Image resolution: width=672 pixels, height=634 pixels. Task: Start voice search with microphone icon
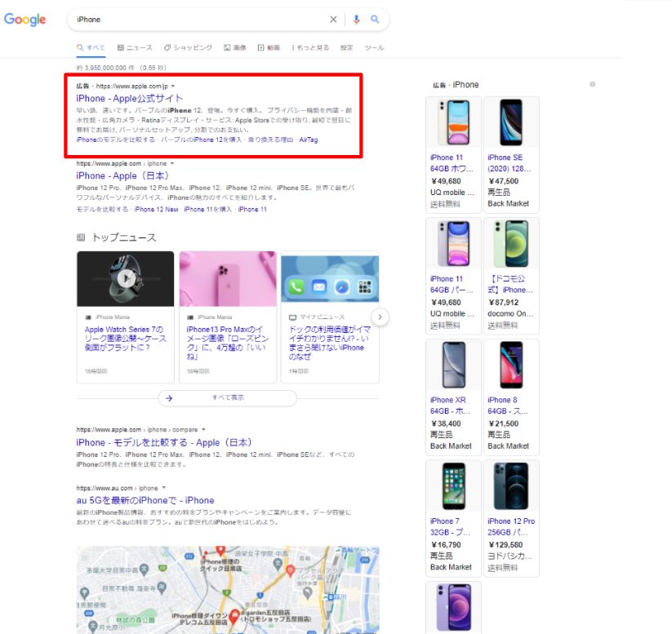point(356,20)
